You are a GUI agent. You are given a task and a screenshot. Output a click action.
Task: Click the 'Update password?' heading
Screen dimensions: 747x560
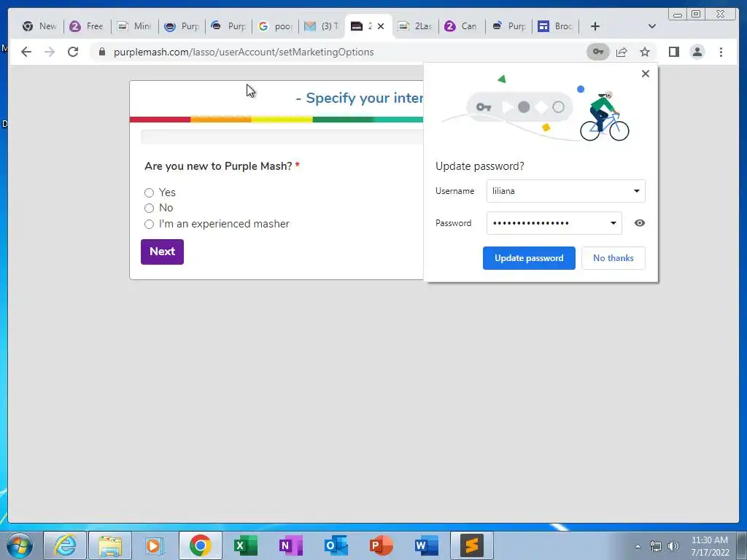pos(480,166)
